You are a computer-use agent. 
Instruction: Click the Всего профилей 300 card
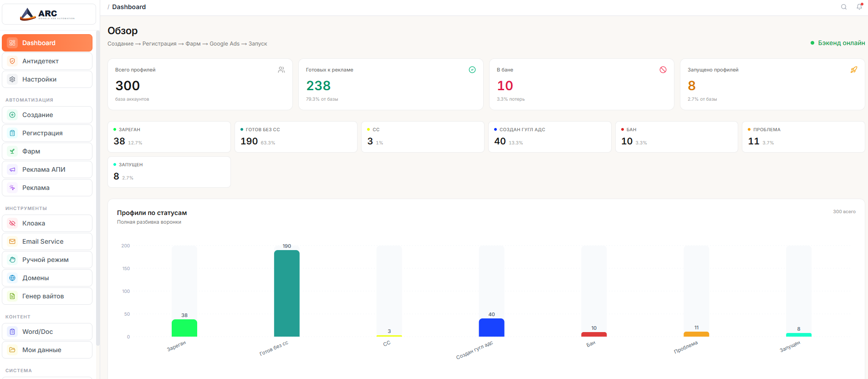click(200, 84)
